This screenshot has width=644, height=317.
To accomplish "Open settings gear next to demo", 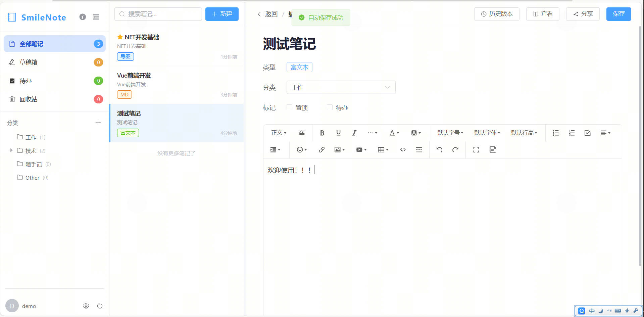I will point(86,306).
